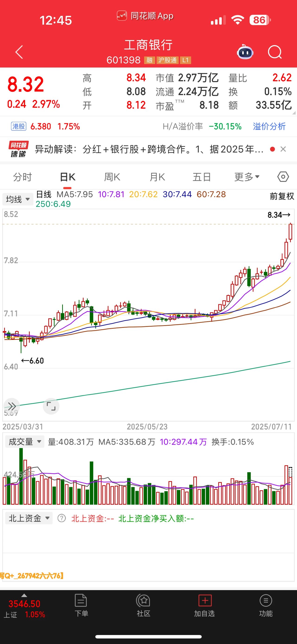297x644 pixels.
Task: Switch to 周K tab
Action: [112, 177]
